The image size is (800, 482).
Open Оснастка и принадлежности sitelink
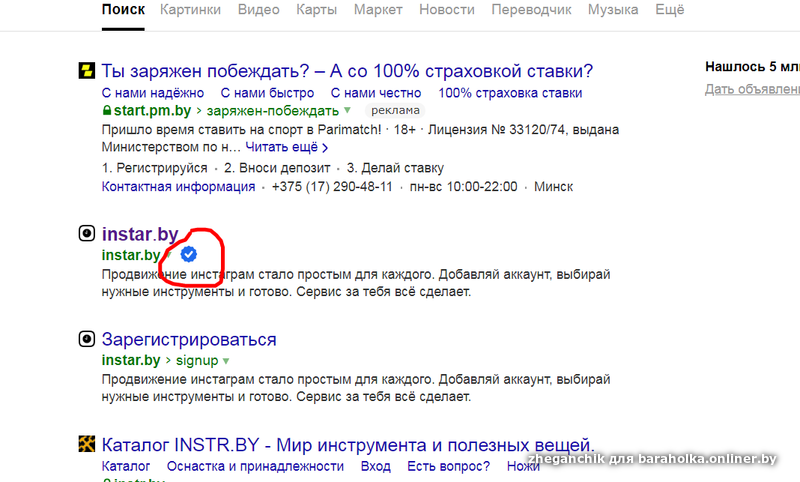(x=255, y=466)
